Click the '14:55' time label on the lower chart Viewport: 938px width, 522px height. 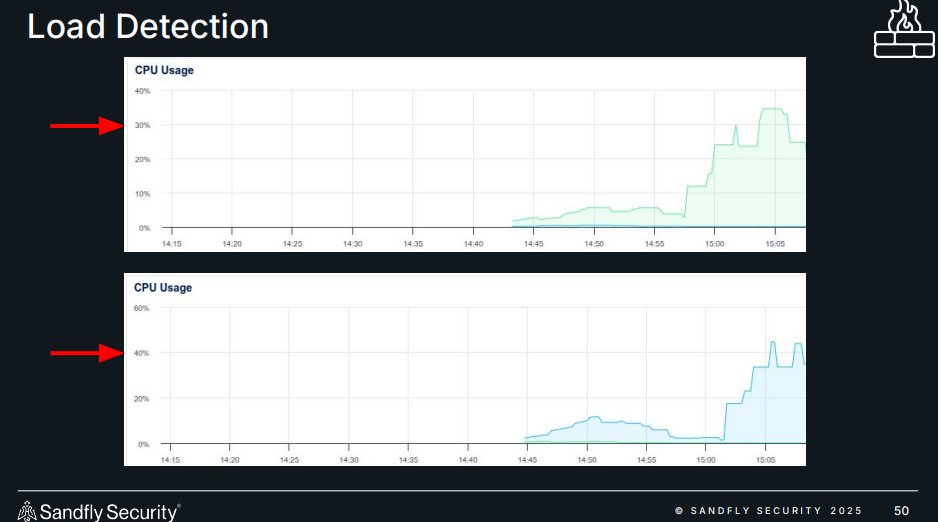pyautogui.click(x=646, y=460)
